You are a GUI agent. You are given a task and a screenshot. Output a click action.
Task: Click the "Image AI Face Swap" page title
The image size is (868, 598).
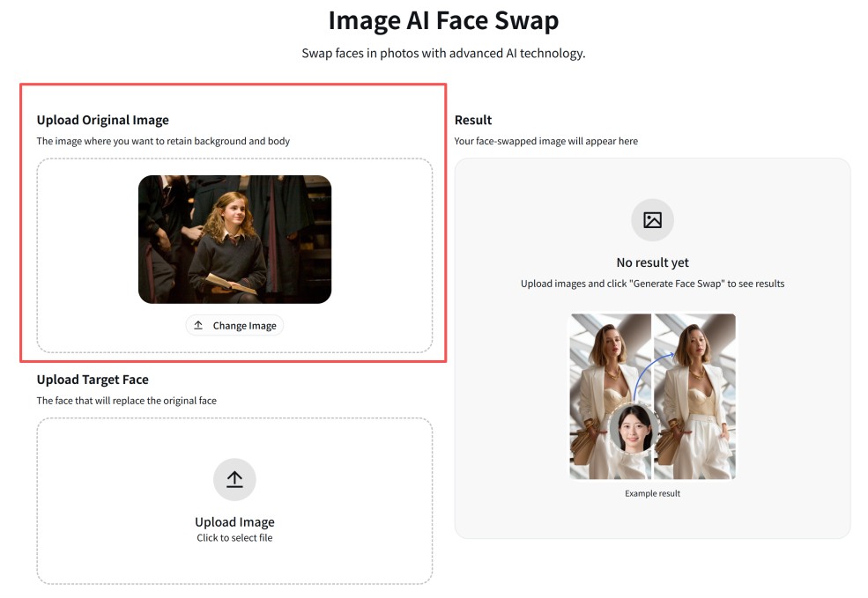(443, 20)
